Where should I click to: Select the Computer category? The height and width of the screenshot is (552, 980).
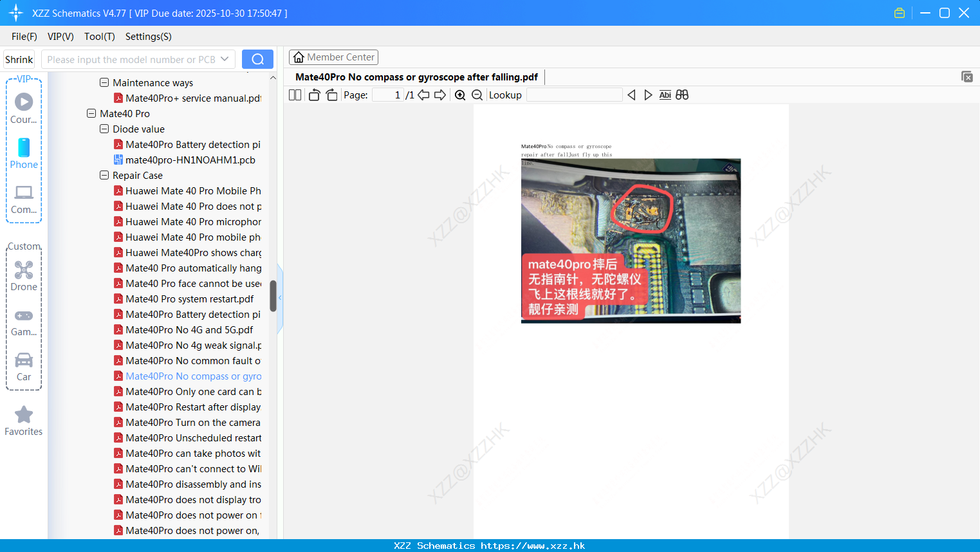[x=24, y=199]
